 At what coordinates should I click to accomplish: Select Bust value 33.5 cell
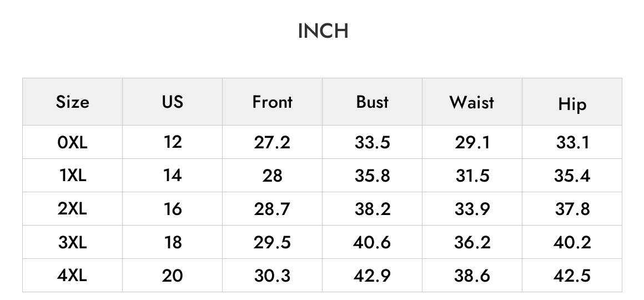(372, 143)
